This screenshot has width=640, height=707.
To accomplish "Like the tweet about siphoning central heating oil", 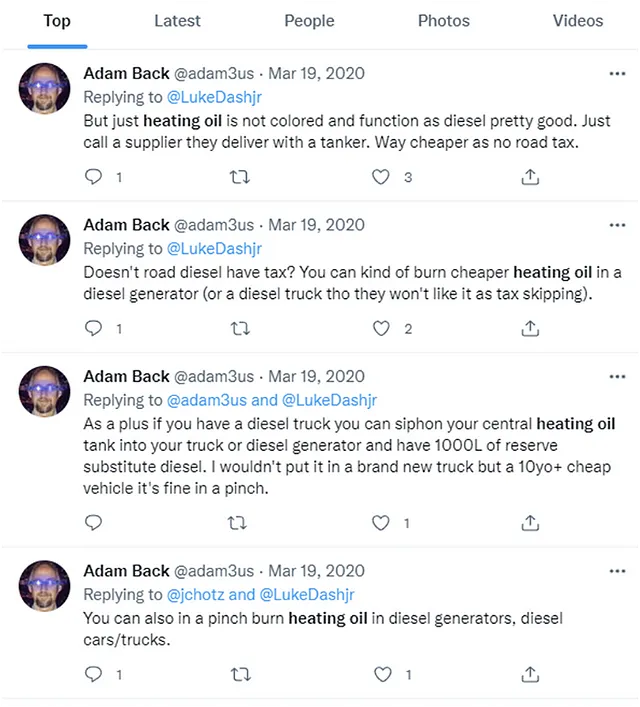I will pos(381,523).
